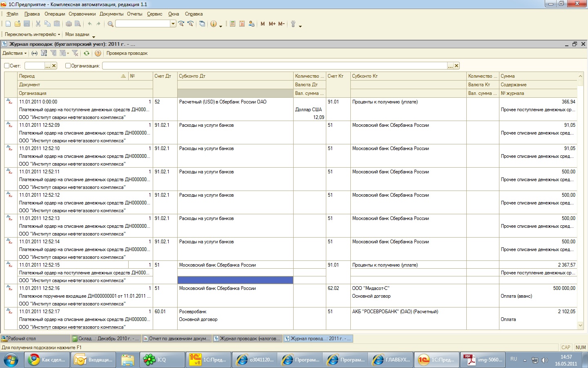Click the print icon in toolbar
588x368 pixels.
tap(69, 24)
